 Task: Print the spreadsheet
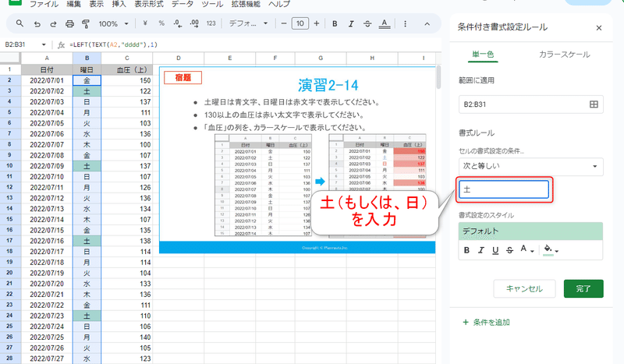pos(69,24)
